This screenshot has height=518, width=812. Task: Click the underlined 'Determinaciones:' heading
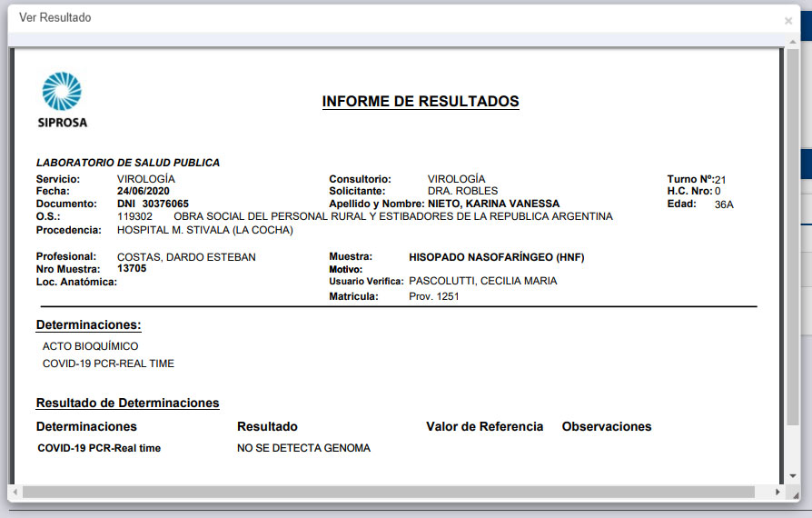[x=88, y=324]
